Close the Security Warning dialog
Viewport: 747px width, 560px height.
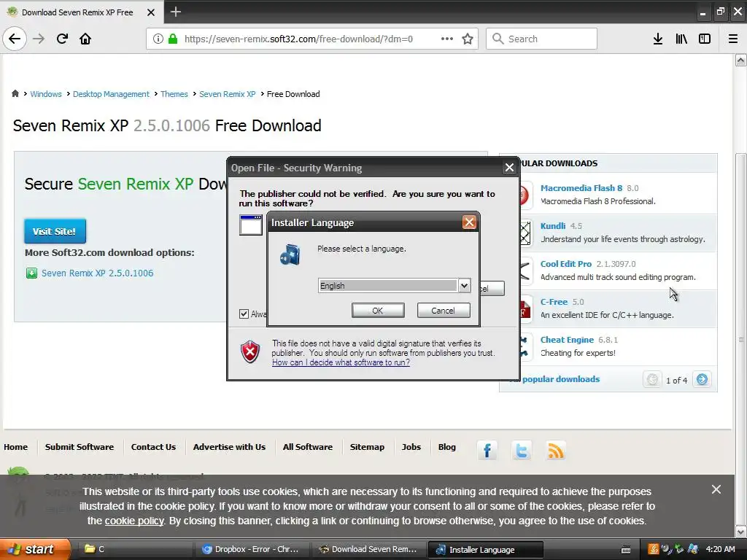509,167
